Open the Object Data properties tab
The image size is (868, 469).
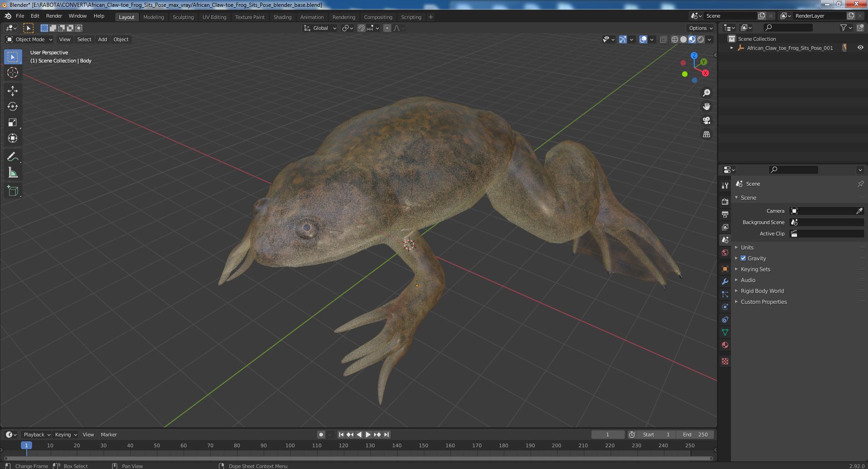point(725,332)
